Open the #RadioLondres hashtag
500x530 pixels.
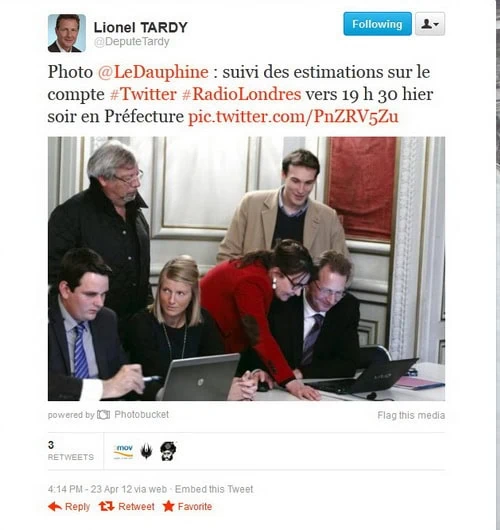(241, 94)
